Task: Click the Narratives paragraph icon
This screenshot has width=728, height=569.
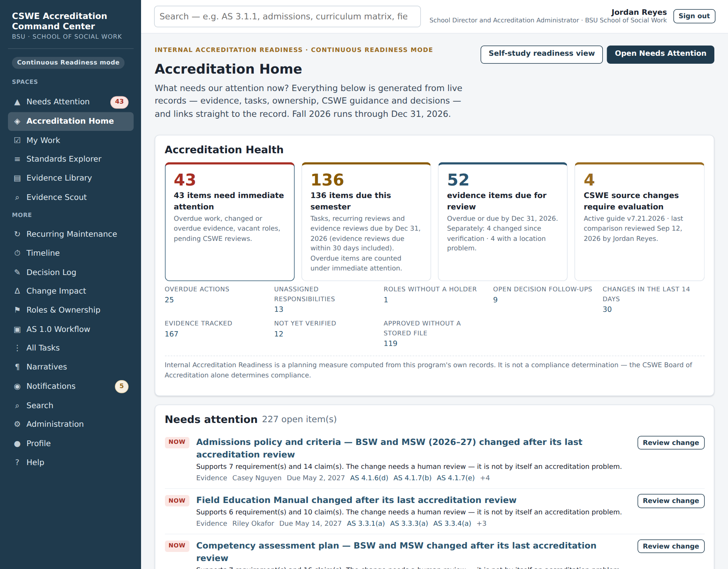Action: coord(17,367)
